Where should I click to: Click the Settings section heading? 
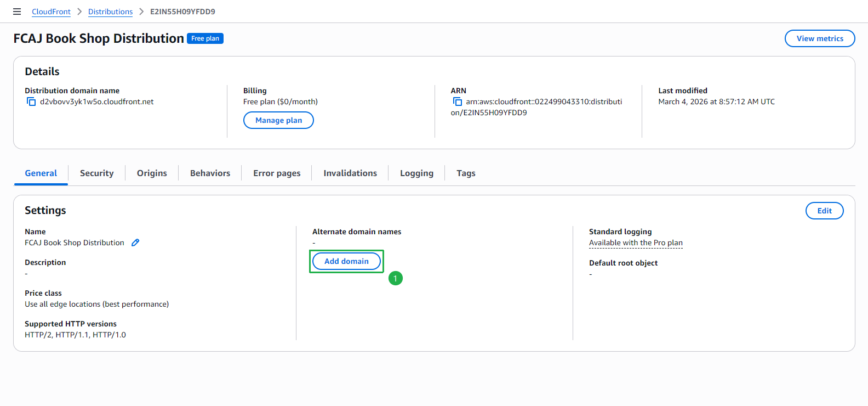pyautogui.click(x=45, y=210)
